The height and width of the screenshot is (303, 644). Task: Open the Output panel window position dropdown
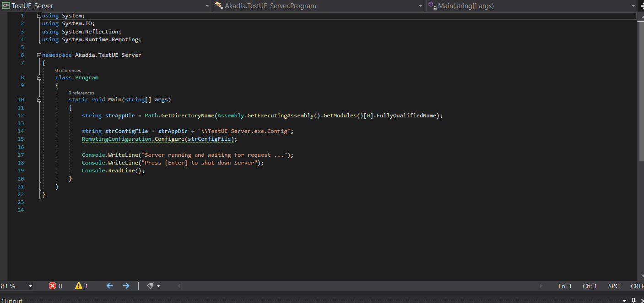pyautogui.click(x=625, y=301)
